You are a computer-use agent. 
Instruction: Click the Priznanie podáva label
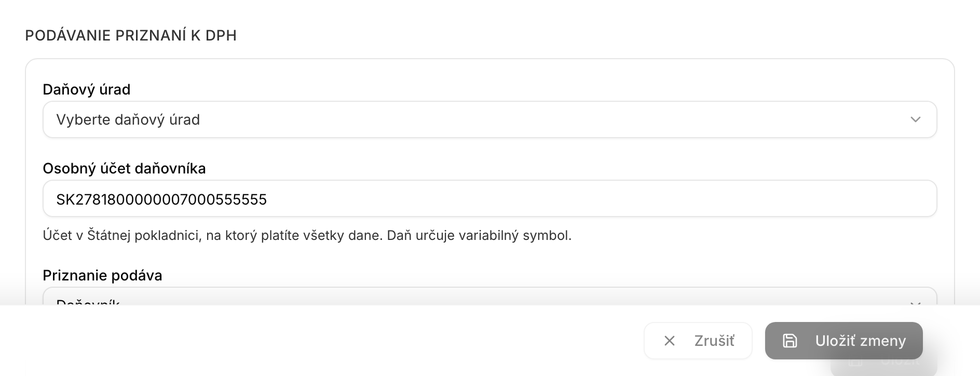tap(102, 275)
